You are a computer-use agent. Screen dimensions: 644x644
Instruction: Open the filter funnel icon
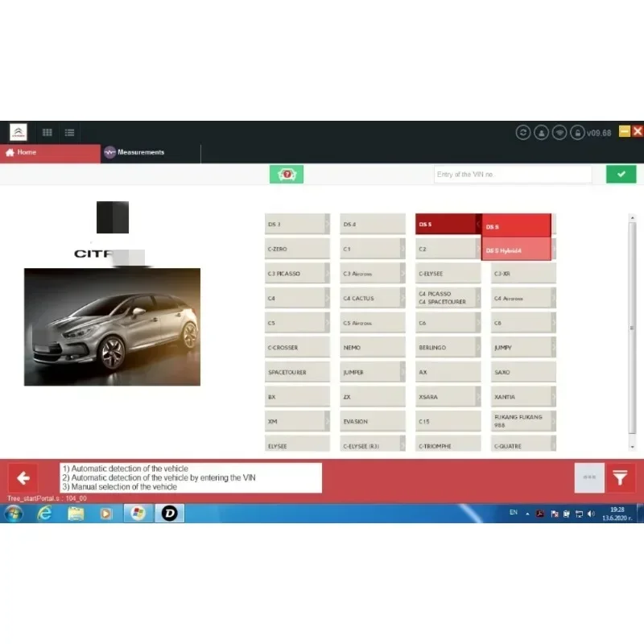[x=620, y=477]
